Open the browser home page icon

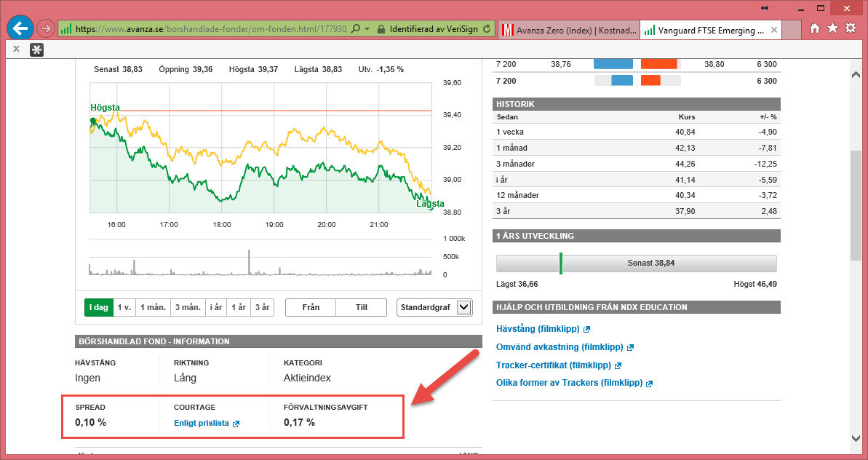(x=815, y=28)
